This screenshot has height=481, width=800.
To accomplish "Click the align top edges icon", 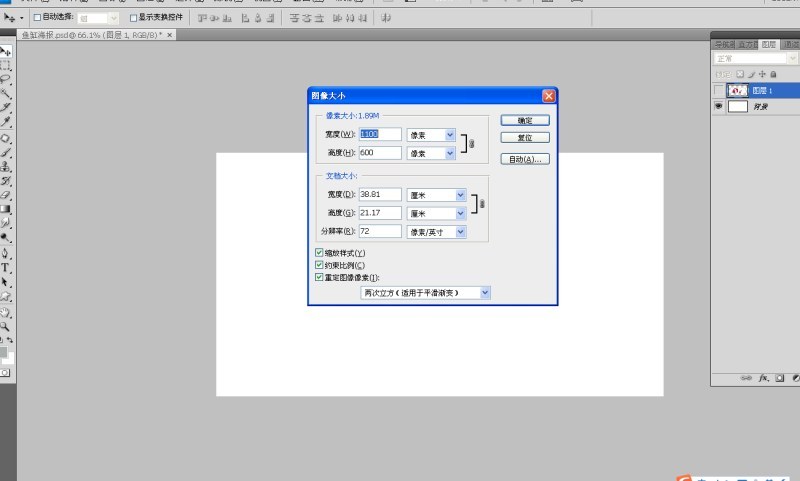I will pos(202,18).
